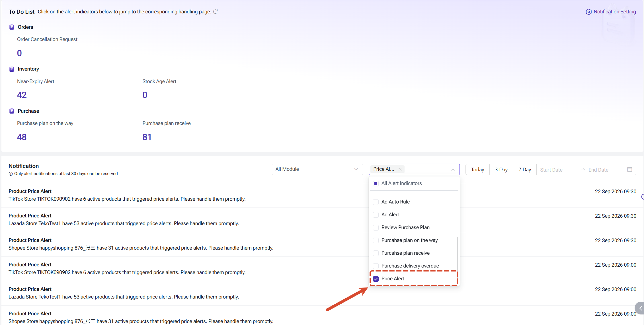Click the Inventory section clipboard icon

coord(12,69)
